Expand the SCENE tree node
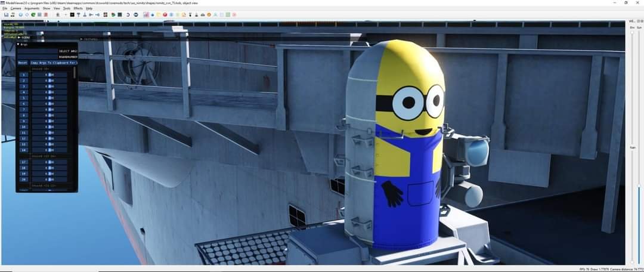Screen dimensions: 644x272 19,38
